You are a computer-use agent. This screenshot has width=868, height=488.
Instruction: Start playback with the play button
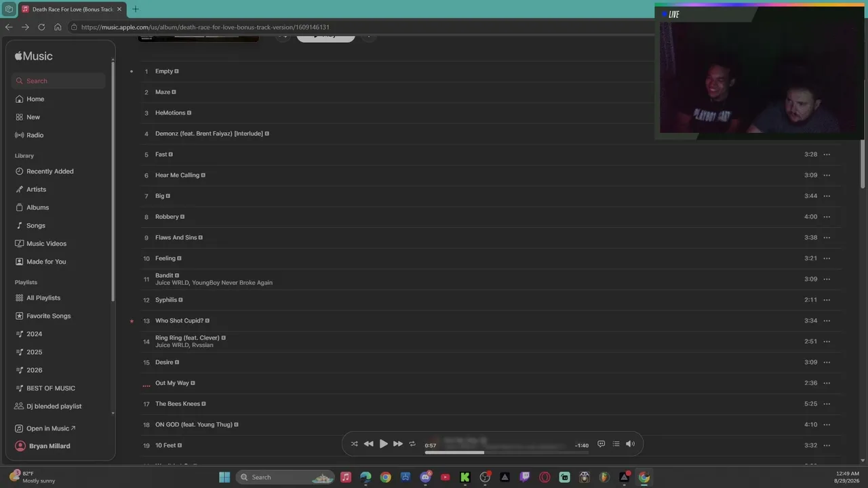383,444
